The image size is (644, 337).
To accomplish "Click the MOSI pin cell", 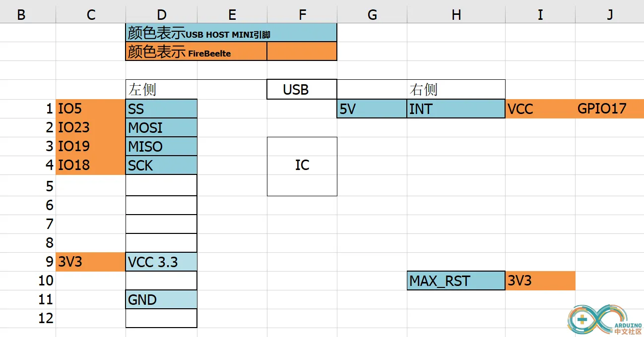I will tap(161, 127).
